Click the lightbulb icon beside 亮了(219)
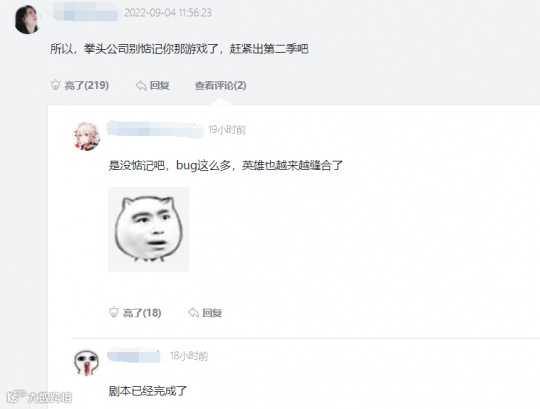Viewport: 540px width, 409px height. click(55, 85)
